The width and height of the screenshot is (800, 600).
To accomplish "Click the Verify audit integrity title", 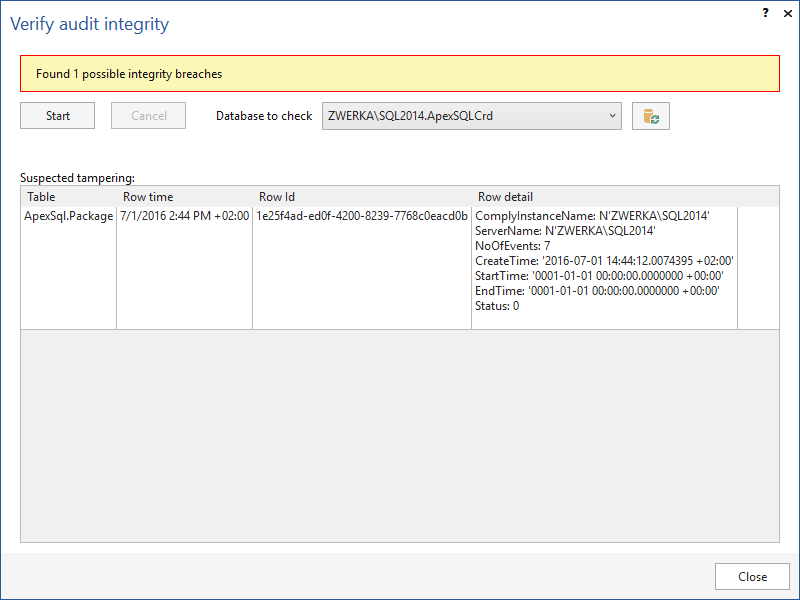I will (90, 24).
